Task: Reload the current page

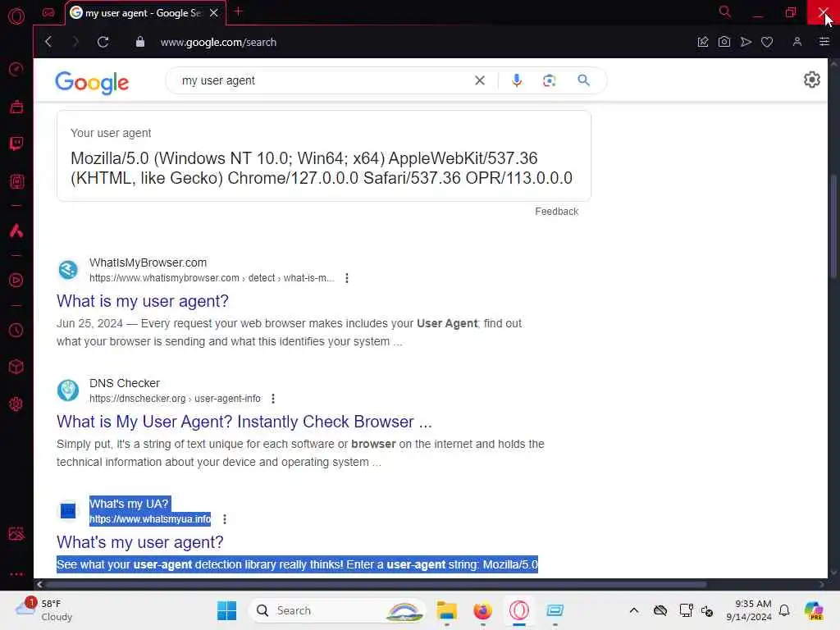Action: tap(103, 42)
